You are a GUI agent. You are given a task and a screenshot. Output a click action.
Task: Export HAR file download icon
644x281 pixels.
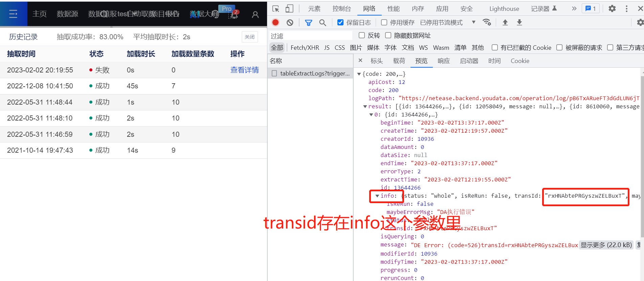[x=519, y=22]
